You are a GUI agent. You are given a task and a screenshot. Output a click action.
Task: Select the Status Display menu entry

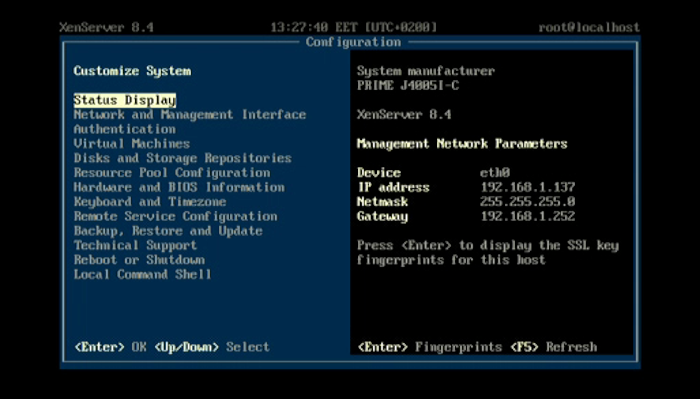(x=125, y=100)
